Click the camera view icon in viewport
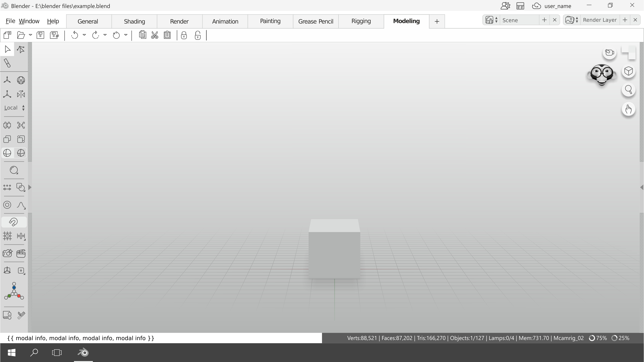Viewport: 644px width, 362px height. click(x=609, y=52)
